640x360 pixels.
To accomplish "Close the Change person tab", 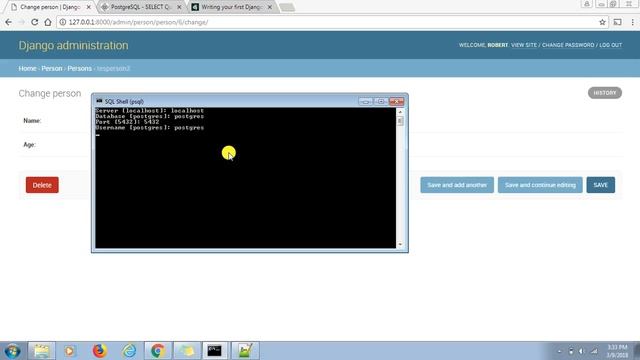I will point(89,7).
